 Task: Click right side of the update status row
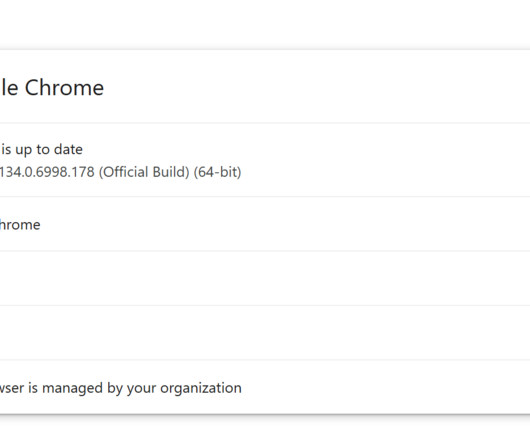(439, 160)
